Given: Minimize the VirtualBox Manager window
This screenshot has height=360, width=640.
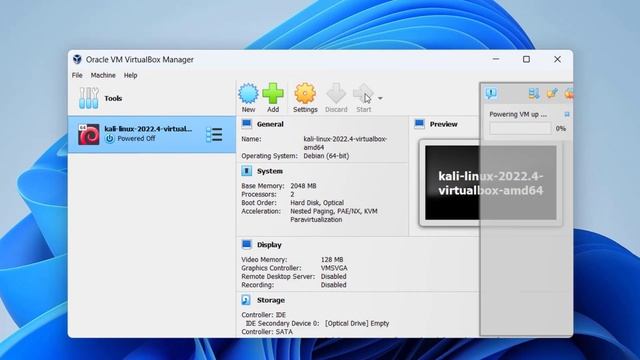Looking at the screenshot, I should click(496, 59).
